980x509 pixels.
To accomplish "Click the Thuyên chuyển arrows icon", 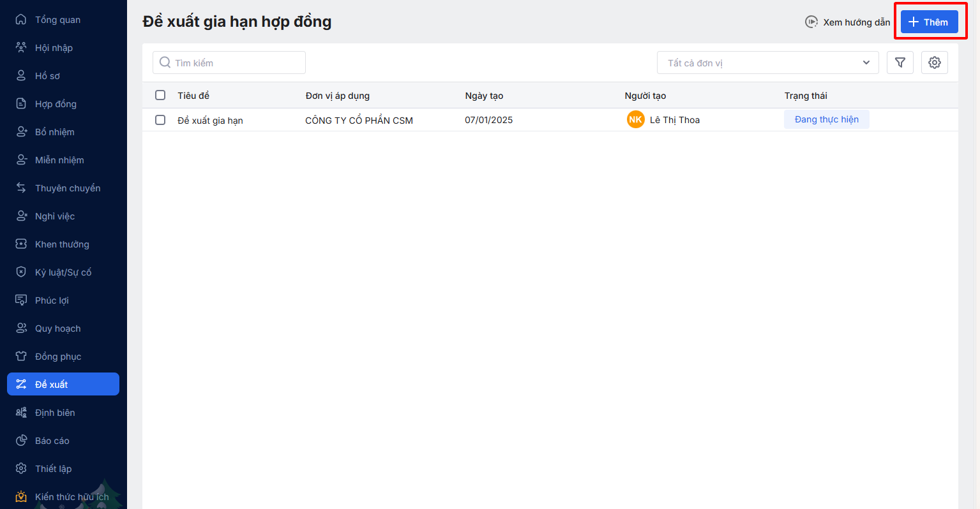I will click(x=21, y=188).
